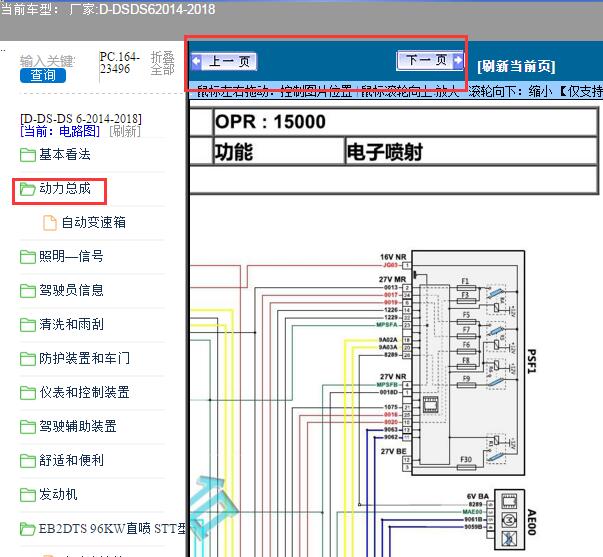The width and height of the screenshot is (603, 557).
Task: Expand the 驾驶辅助装置 folder
Action: click(x=78, y=426)
